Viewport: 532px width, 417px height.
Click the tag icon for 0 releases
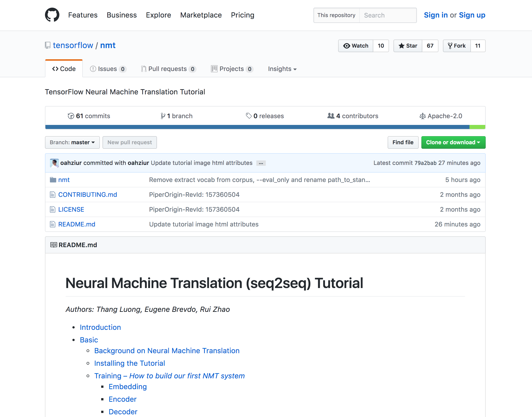pyautogui.click(x=249, y=116)
